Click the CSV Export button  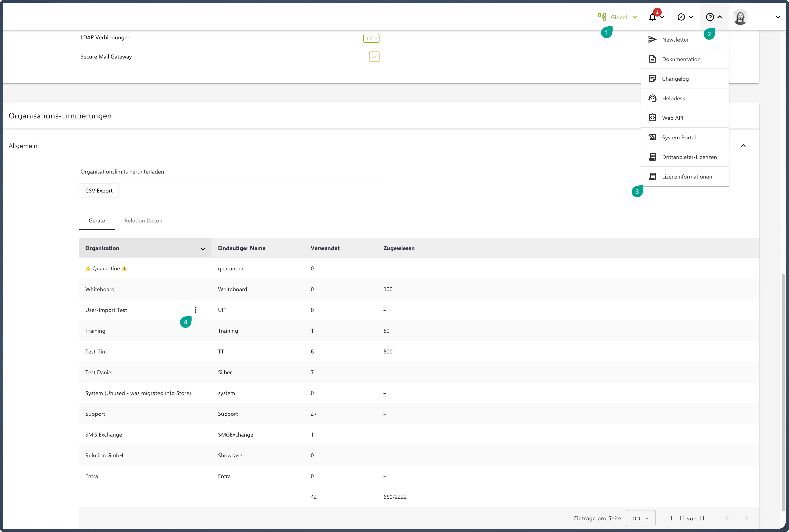coord(99,191)
